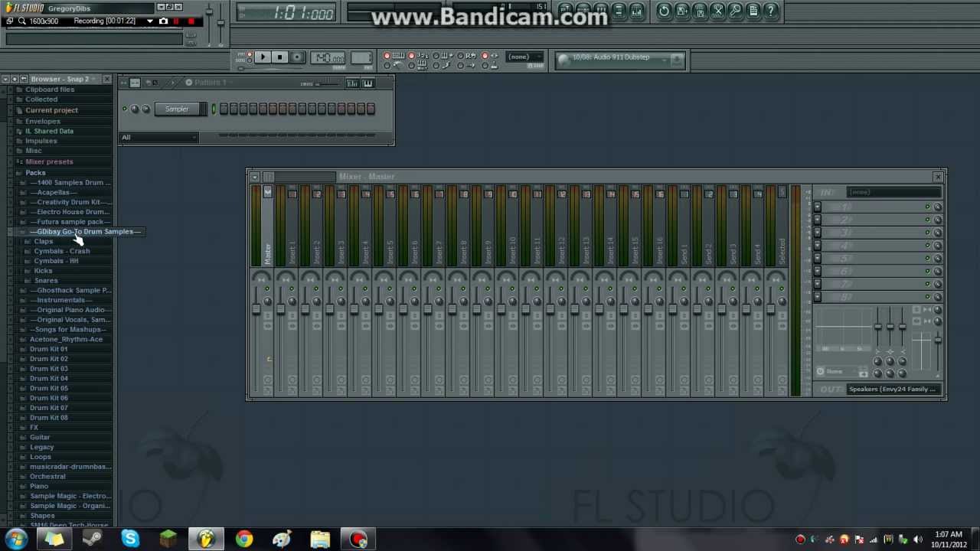Open Google Chrome from the taskbar

click(x=244, y=540)
